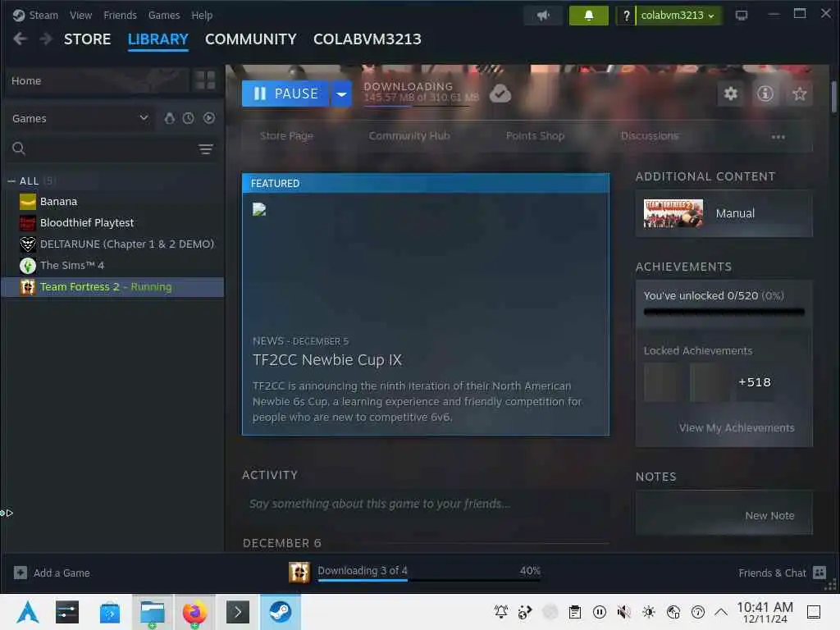Open the COLABVM3213 profile tab
Viewport: 840px width, 630px height.
(367, 39)
